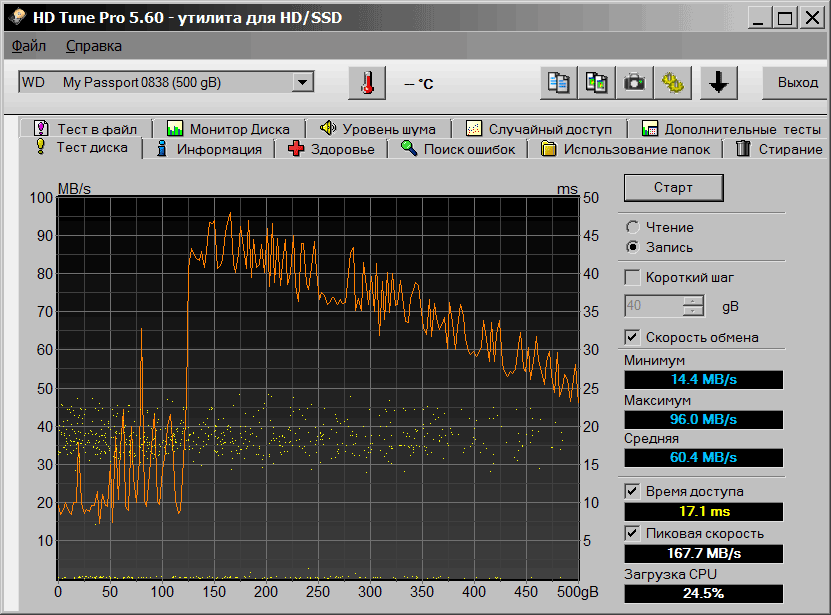The height and width of the screenshot is (615, 831).
Task: Switch to the Здоровье tab
Action: click(x=332, y=149)
